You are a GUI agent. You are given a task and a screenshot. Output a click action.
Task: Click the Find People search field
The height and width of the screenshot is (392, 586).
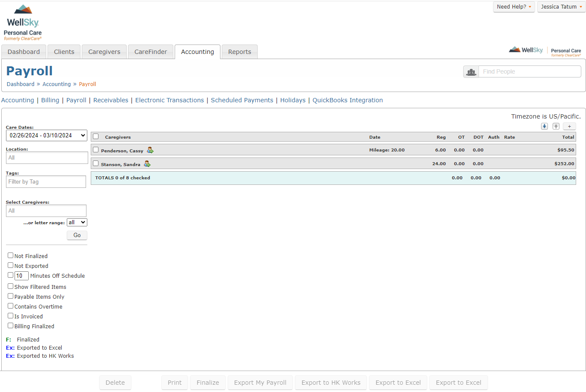pos(530,71)
